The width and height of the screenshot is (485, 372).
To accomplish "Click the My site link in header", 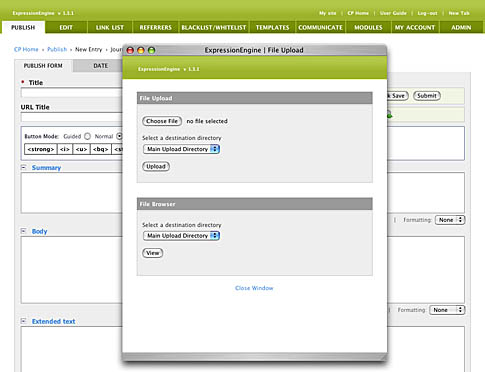I will click(327, 13).
